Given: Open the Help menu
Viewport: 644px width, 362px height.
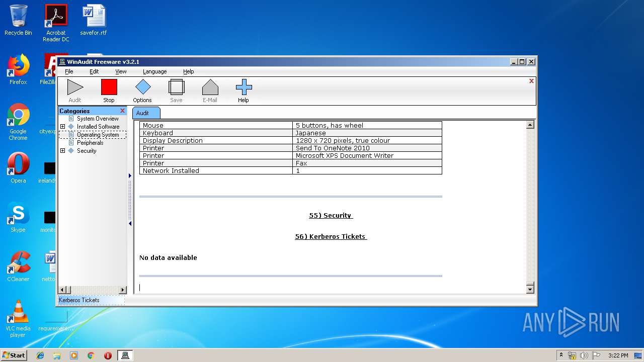Looking at the screenshot, I should pos(188,71).
